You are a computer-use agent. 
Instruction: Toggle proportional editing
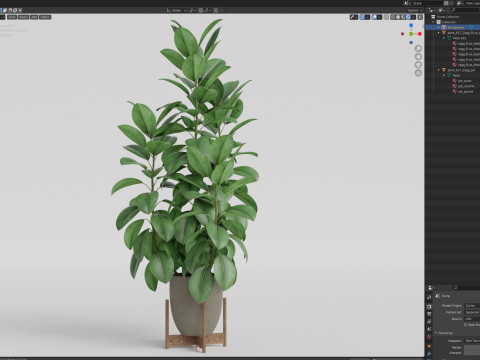(216, 10)
